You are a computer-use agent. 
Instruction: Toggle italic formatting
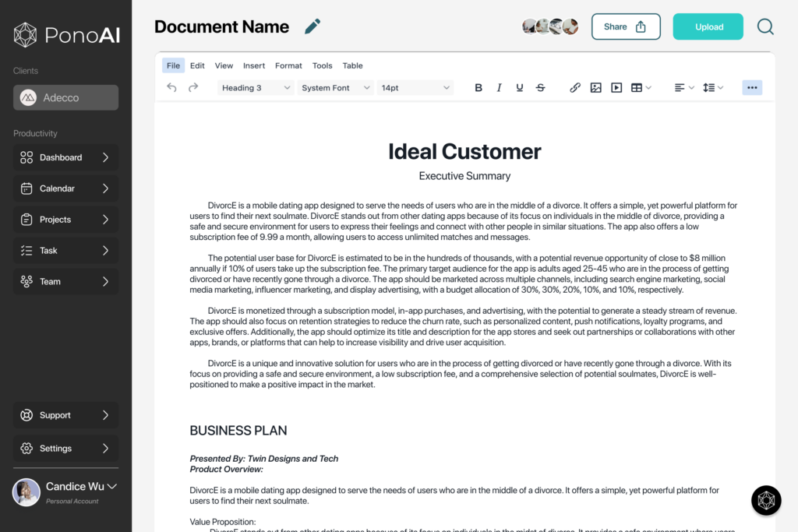[499, 88]
